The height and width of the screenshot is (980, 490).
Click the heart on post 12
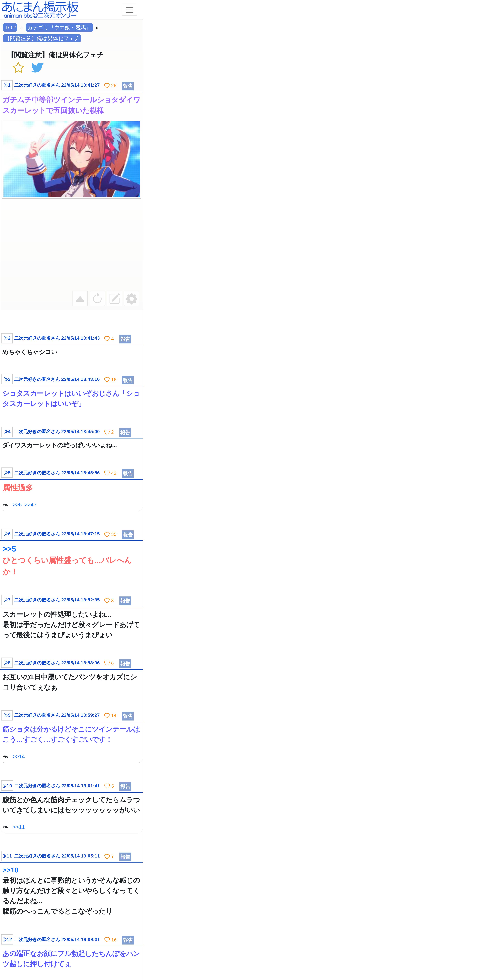point(107,940)
